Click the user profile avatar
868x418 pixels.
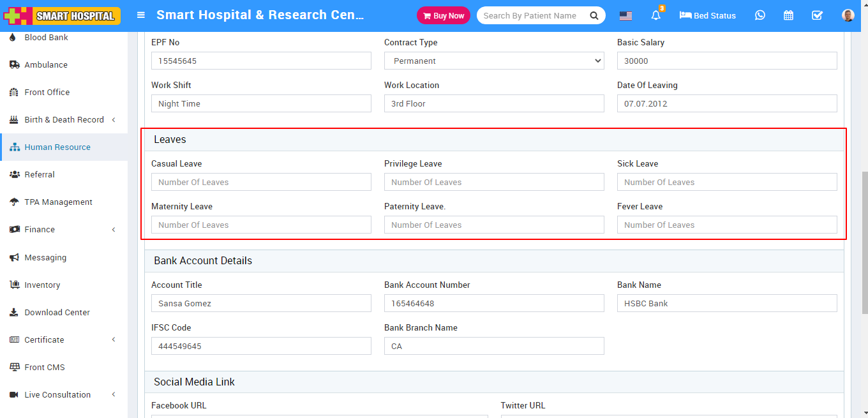(x=848, y=15)
